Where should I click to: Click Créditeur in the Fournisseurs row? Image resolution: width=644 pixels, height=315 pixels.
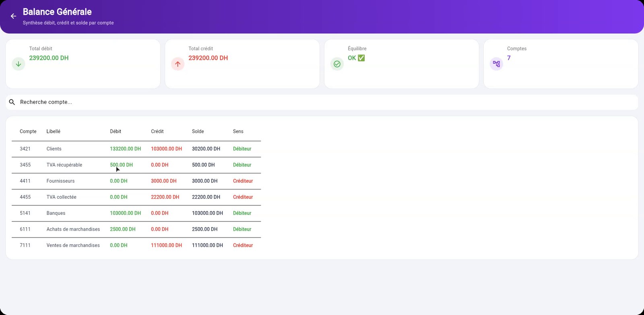click(x=243, y=181)
